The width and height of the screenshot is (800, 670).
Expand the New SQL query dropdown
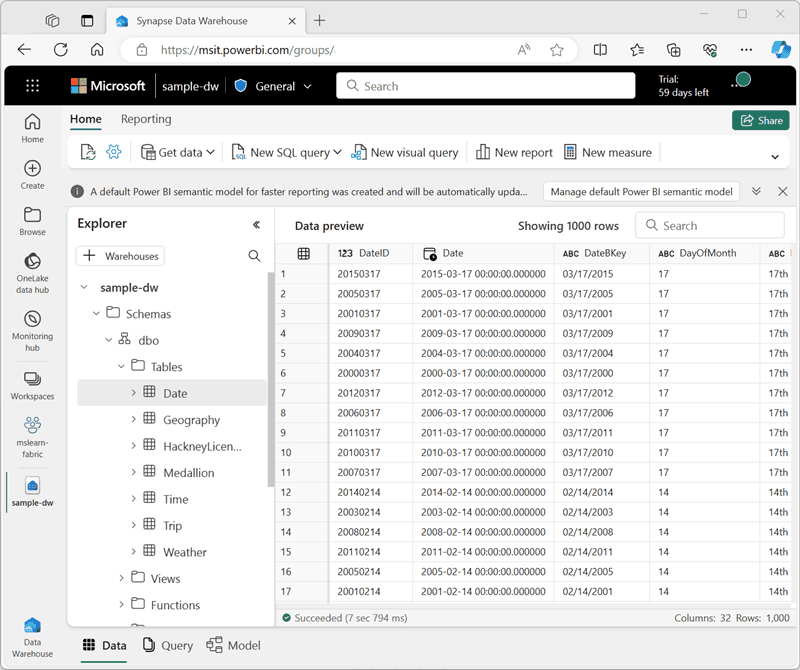click(x=337, y=152)
